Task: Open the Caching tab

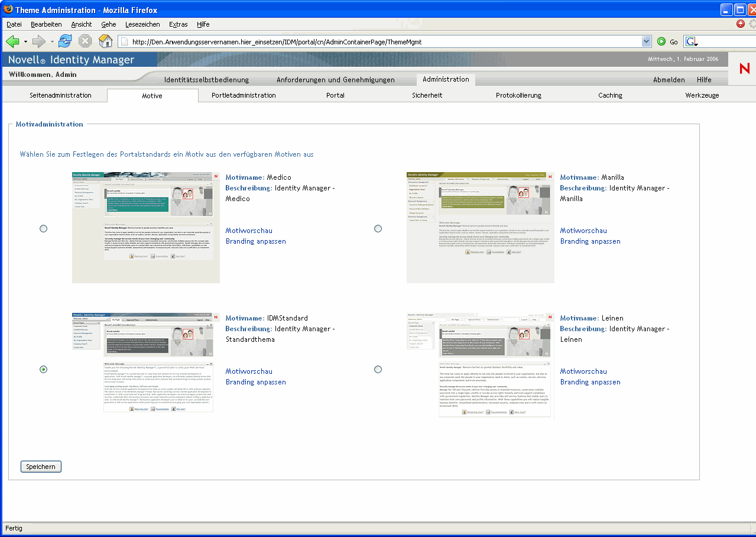Action: pos(610,95)
